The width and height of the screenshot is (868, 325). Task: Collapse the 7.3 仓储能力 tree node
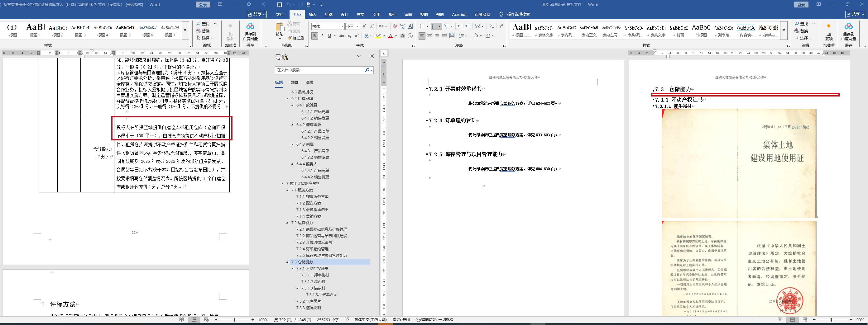click(x=287, y=262)
